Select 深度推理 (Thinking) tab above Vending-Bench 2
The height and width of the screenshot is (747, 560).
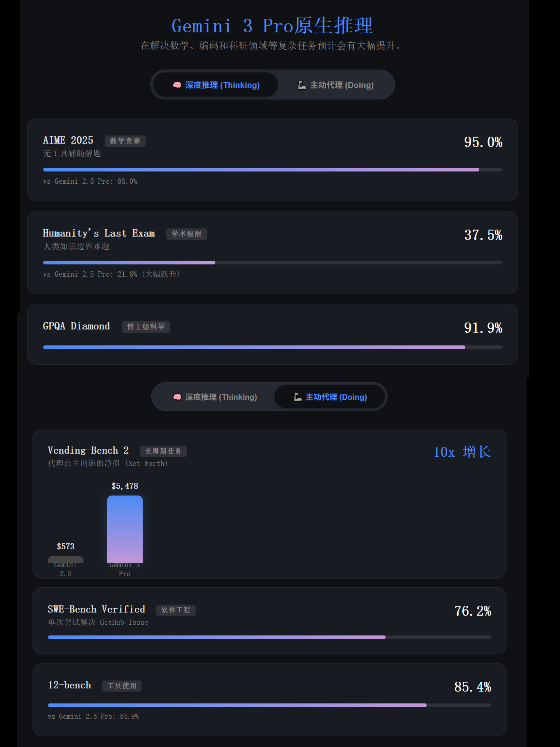(x=215, y=397)
